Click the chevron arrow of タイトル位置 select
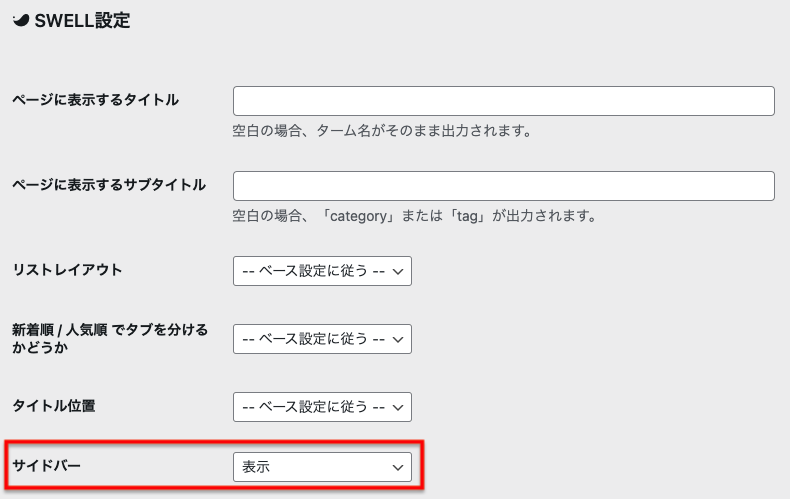 (x=398, y=406)
